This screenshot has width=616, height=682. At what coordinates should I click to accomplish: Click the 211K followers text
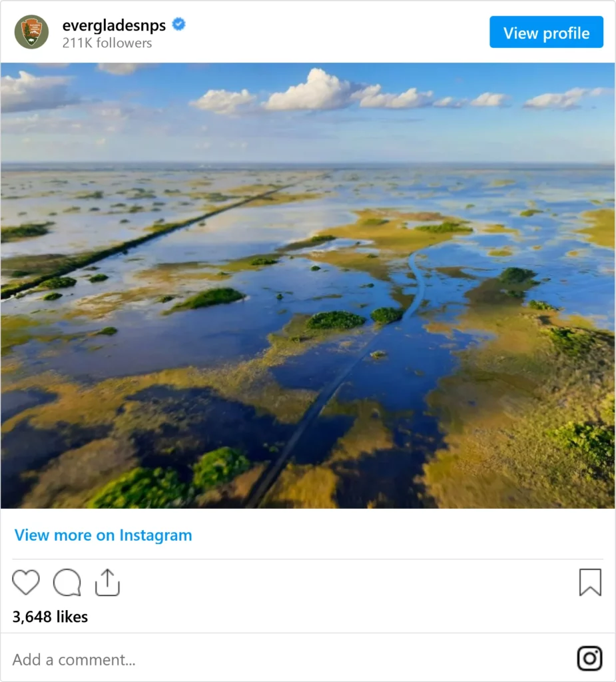pyautogui.click(x=107, y=43)
